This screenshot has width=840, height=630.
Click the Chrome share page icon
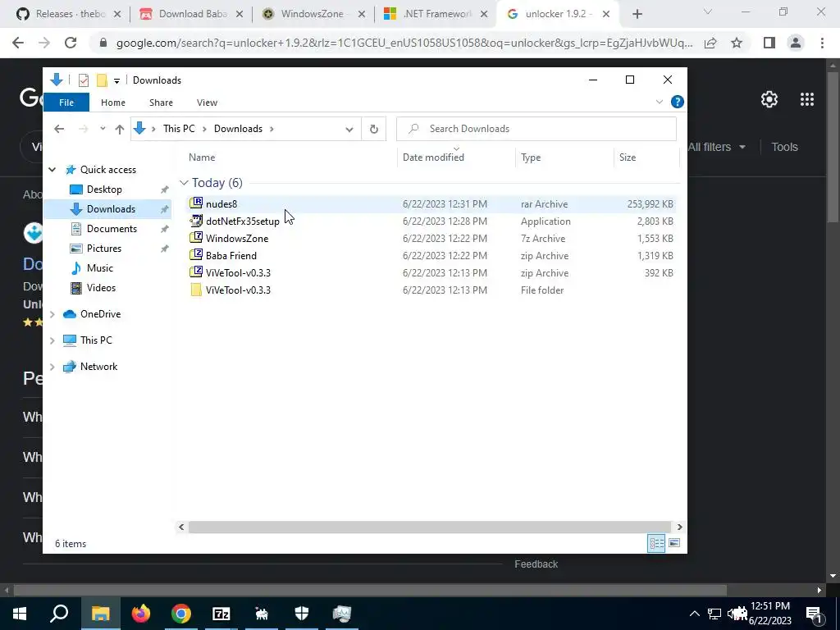tap(710, 43)
